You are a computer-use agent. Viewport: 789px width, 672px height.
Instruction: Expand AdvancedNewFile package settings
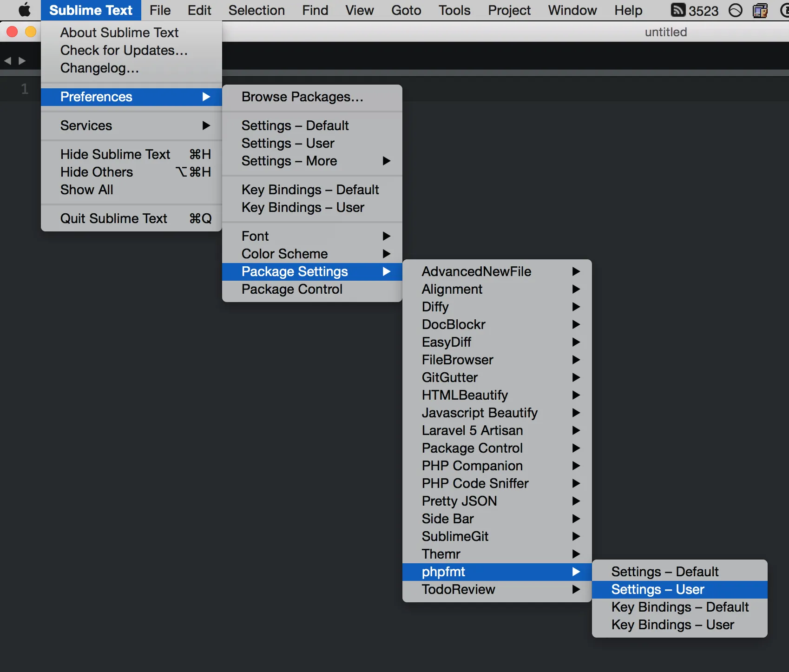tap(497, 271)
